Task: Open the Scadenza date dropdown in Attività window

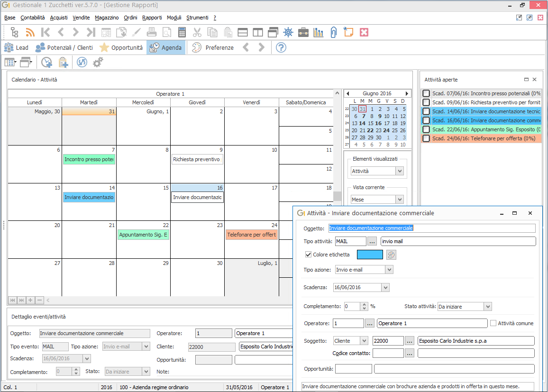Action: pyautogui.click(x=385, y=287)
